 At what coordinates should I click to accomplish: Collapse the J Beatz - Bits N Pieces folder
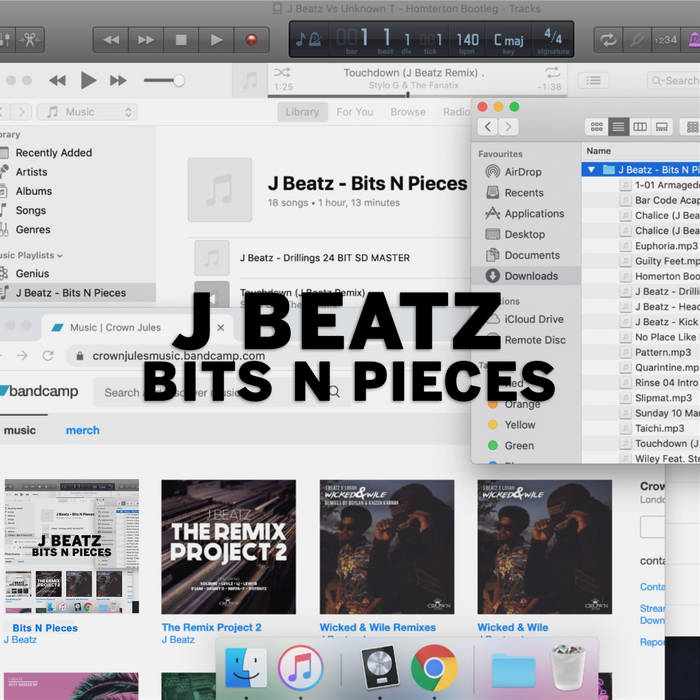[592, 170]
